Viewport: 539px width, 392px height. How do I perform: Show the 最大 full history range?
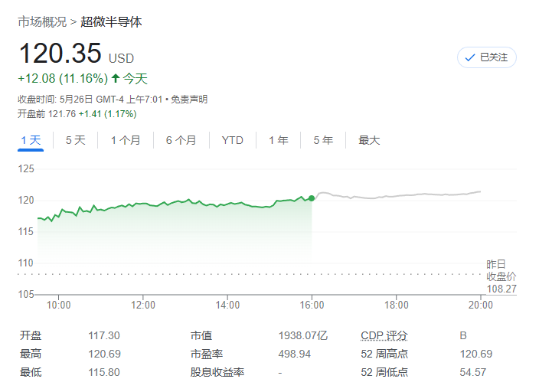point(369,140)
